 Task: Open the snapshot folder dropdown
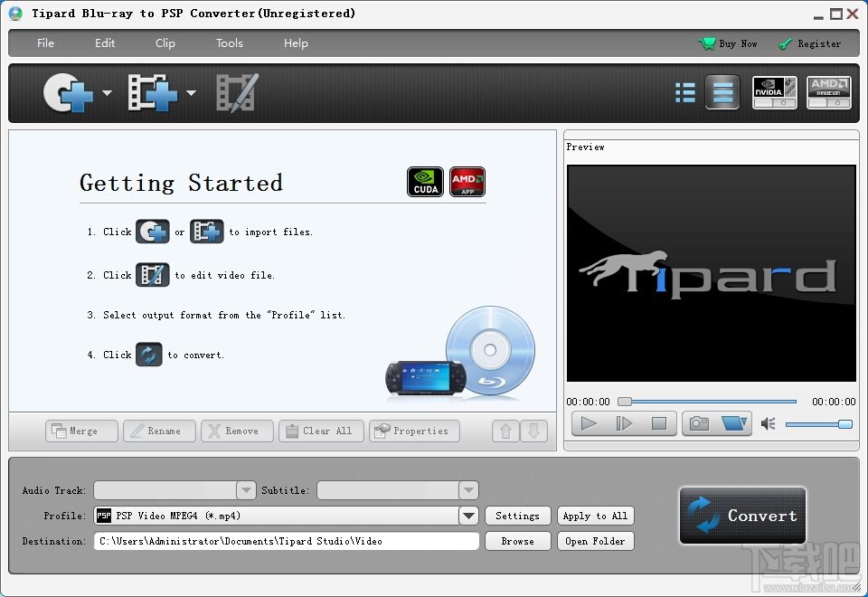[734, 423]
